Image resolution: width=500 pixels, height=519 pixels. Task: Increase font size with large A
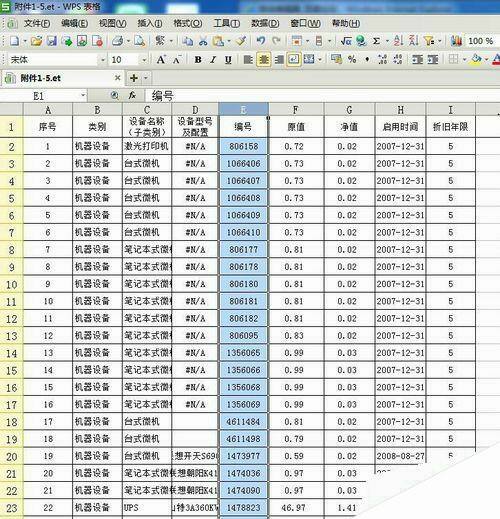161,60
